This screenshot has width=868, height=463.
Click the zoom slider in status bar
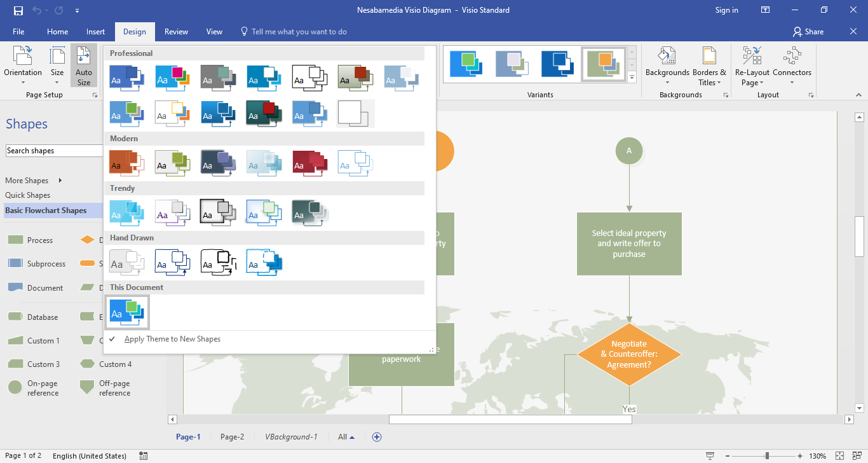(767, 456)
